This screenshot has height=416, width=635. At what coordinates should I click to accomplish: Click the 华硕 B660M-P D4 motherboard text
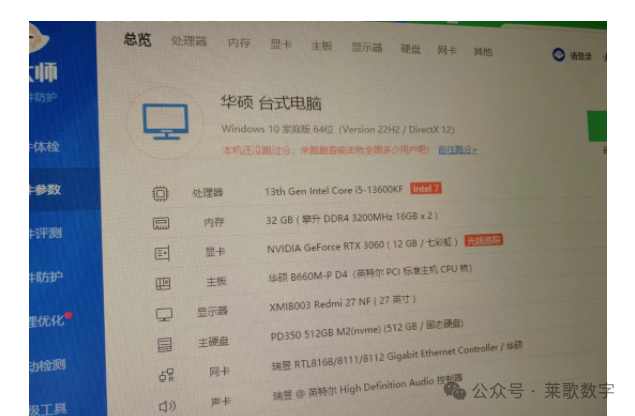pos(370,273)
